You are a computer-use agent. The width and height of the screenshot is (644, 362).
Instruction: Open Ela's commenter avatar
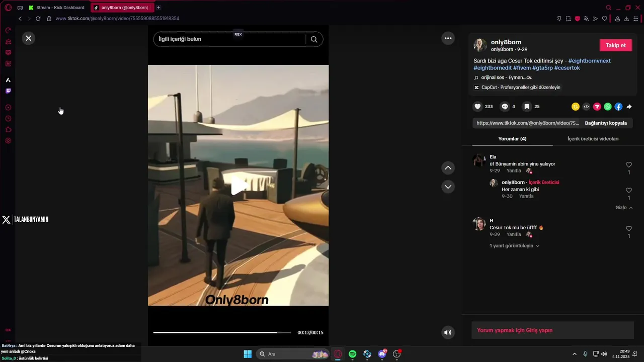pos(479,160)
